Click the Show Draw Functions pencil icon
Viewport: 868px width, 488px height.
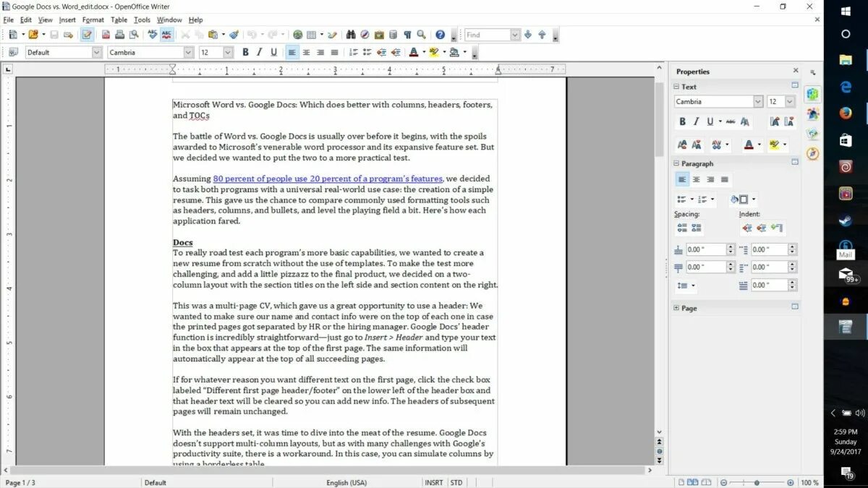pyautogui.click(x=332, y=35)
